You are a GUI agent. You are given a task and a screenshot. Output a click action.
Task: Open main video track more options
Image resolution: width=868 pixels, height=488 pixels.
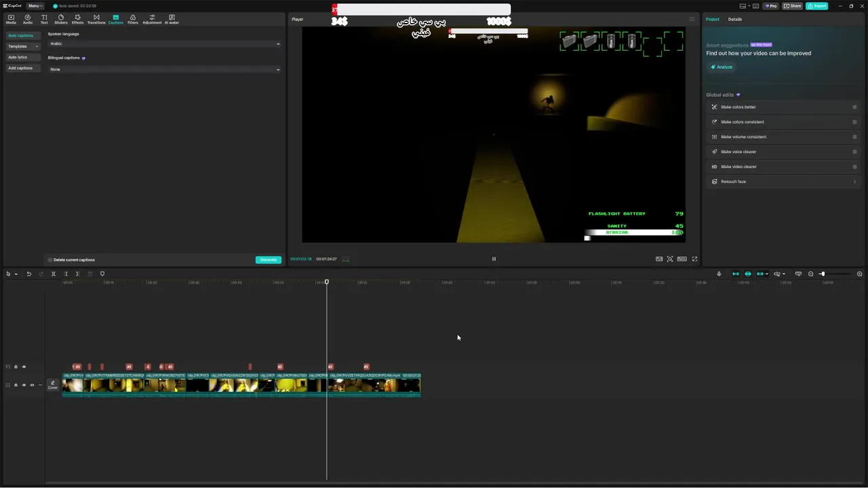40,385
